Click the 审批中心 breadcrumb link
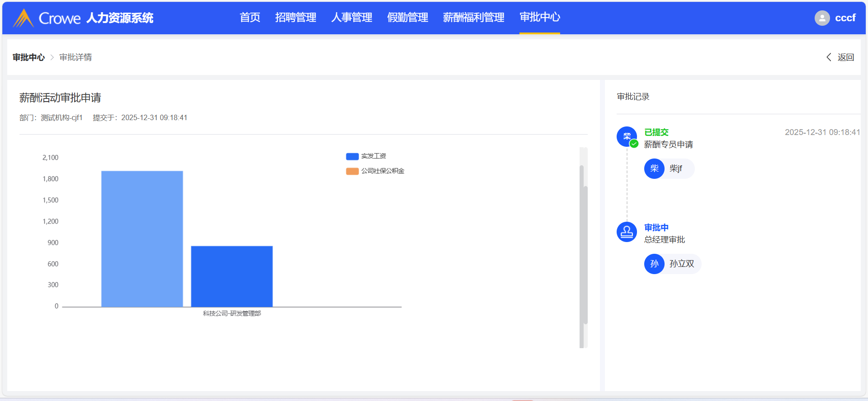 28,57
